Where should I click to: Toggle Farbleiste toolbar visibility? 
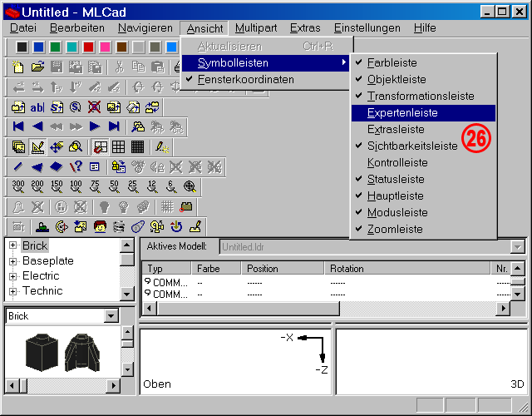point(423,62)
